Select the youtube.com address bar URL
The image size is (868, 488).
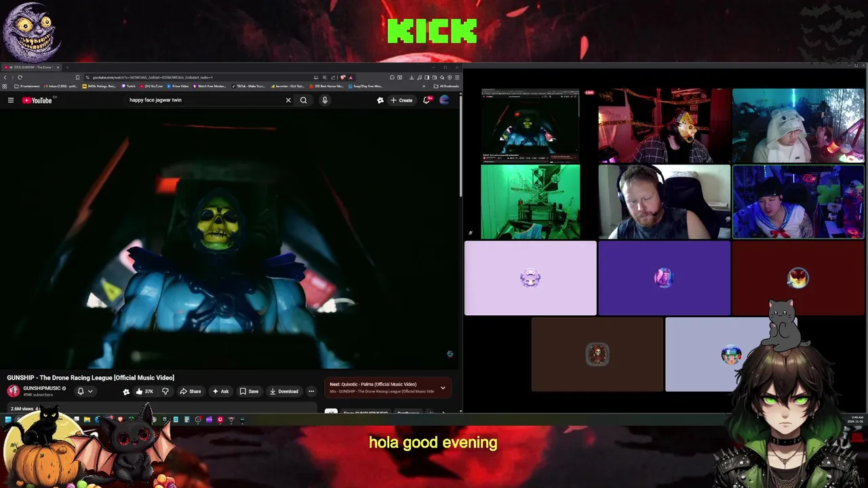coord(153,77)
